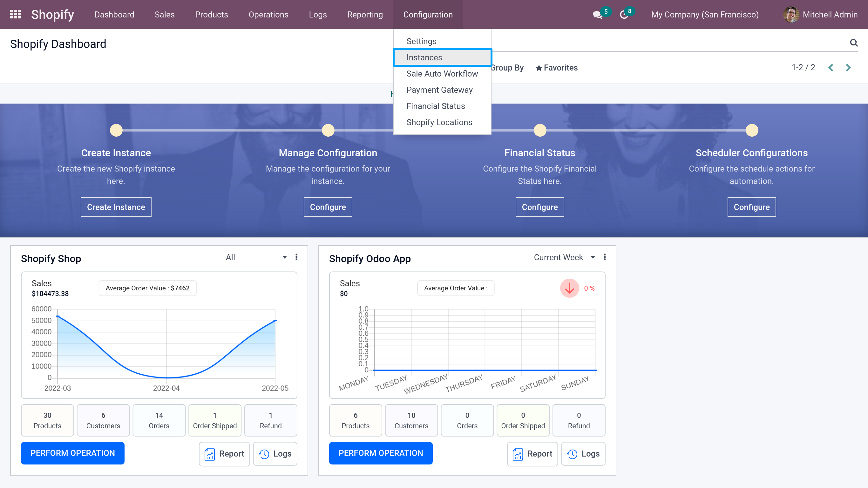Open Logs for Shopify Odoo App
The height and width of the screenshot is (488, 868).
(x=583, y=454)
